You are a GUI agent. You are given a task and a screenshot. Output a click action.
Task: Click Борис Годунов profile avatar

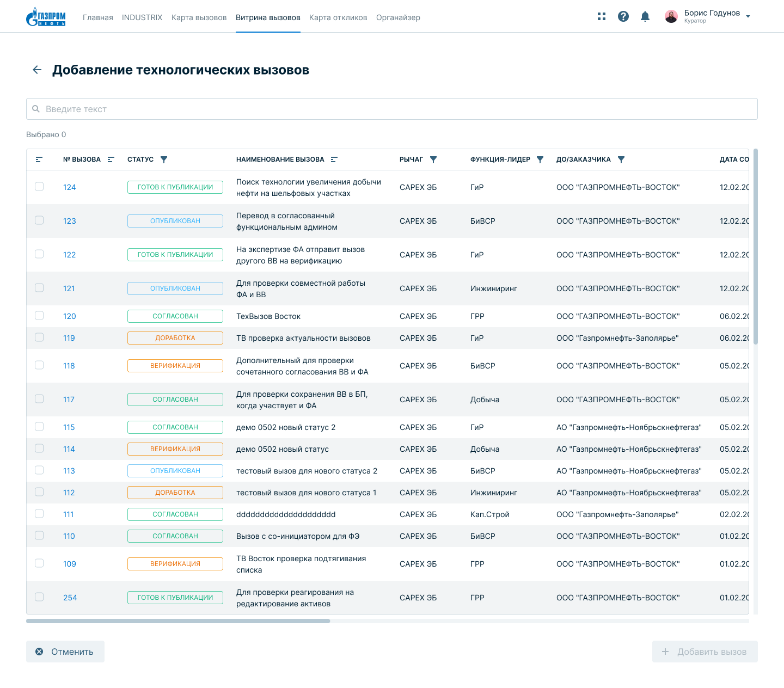pos(671,16)
